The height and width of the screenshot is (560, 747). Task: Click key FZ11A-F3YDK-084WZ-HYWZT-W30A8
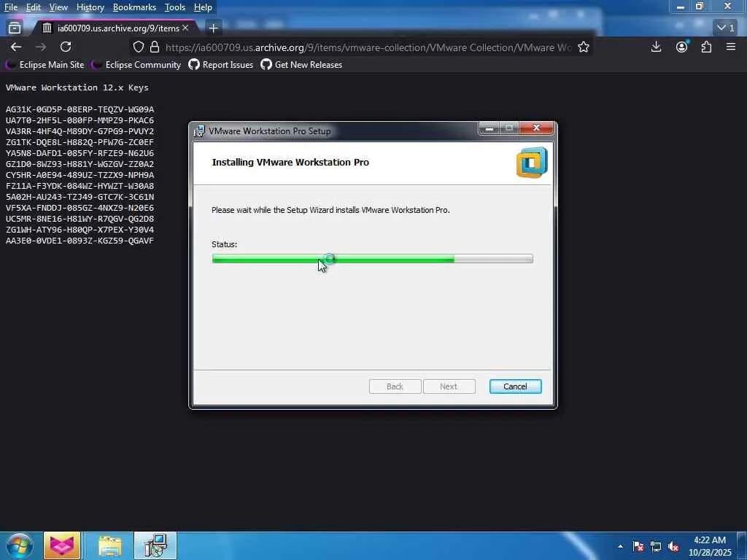80,186
